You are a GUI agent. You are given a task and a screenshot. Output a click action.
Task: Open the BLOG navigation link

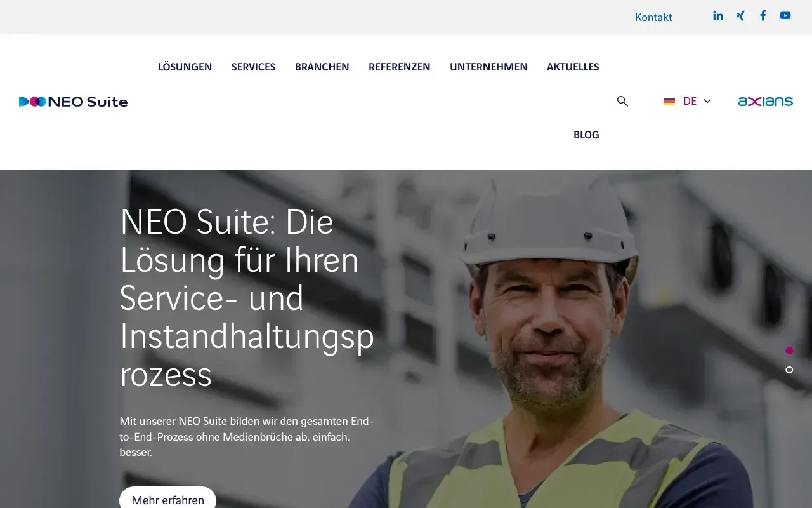(586, 135)
